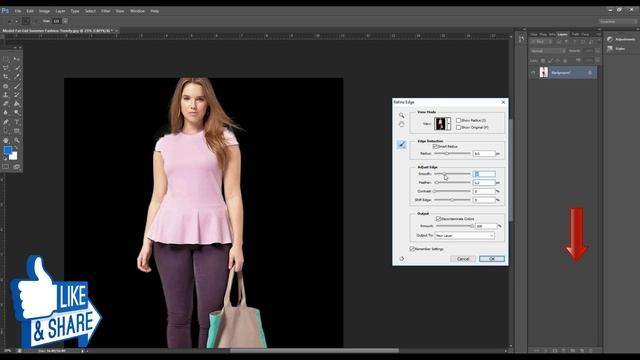Enable the Show Original checkbox
Screen dimensions: 640x360
pos(458,127)
